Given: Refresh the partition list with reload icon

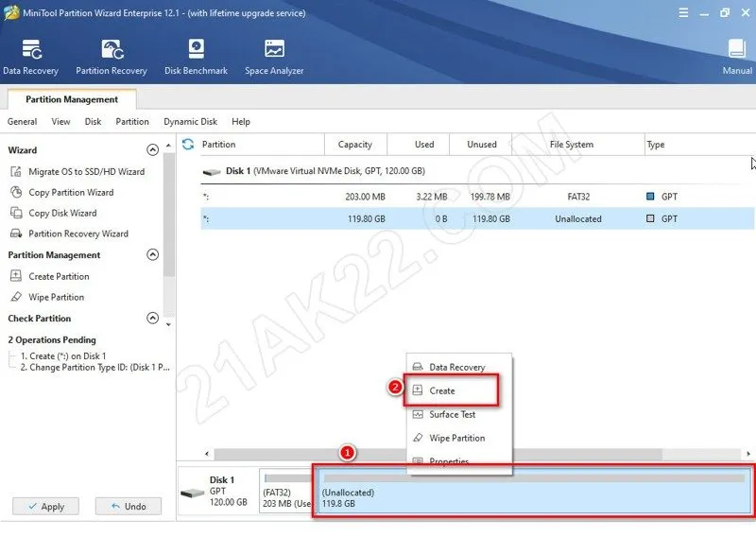Looking at the screenshot, I should pos(188,145).
